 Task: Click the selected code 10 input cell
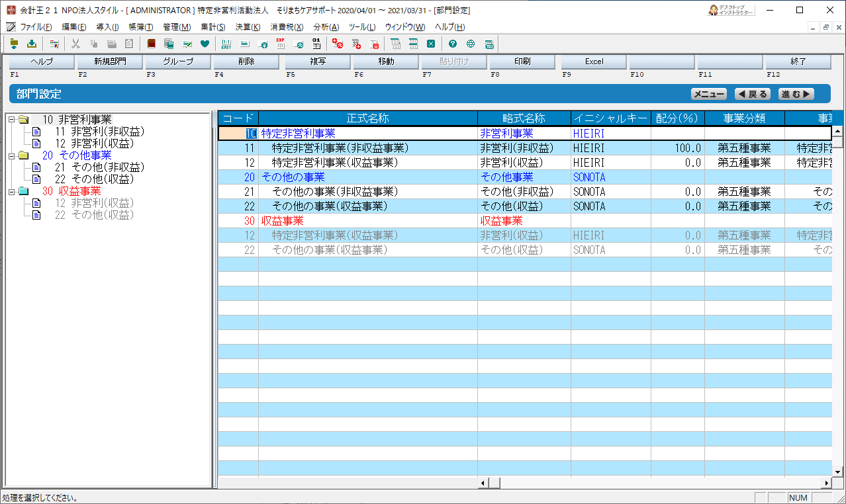click(238, 133)
